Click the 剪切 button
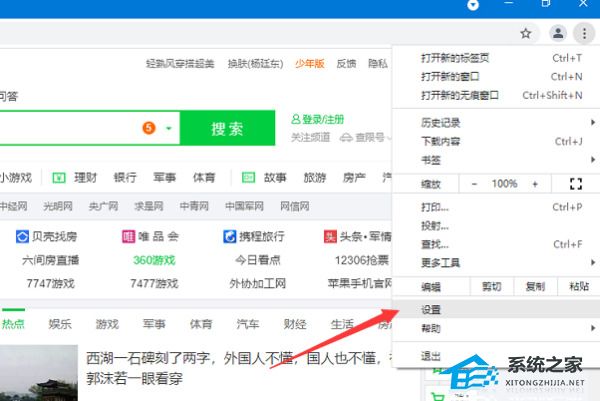The width and height of the screenshot is (600, 401). (491, 286)
